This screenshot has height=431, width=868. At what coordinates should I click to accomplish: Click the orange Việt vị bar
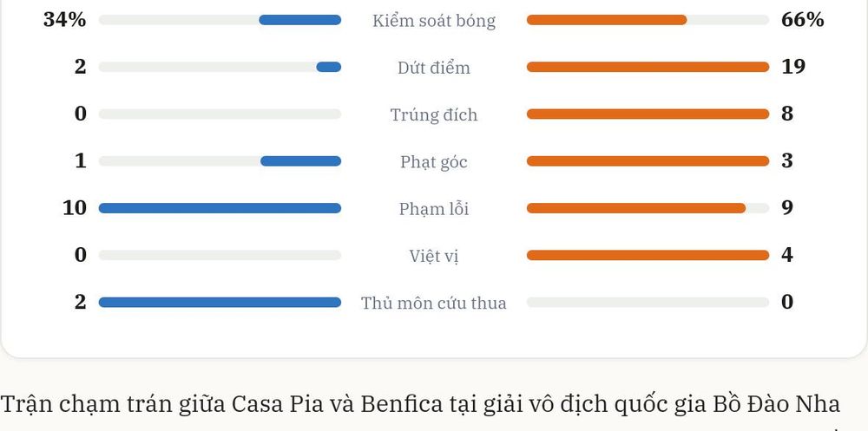(648, 255)
